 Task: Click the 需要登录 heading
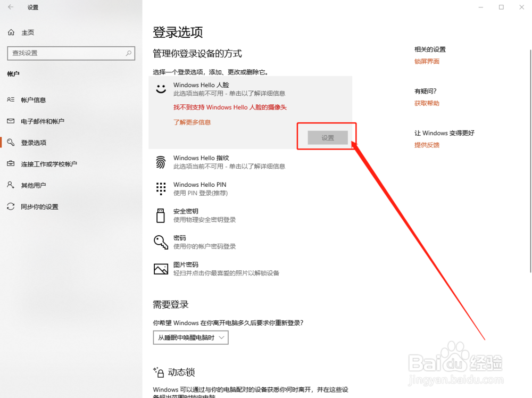[171, 304]
